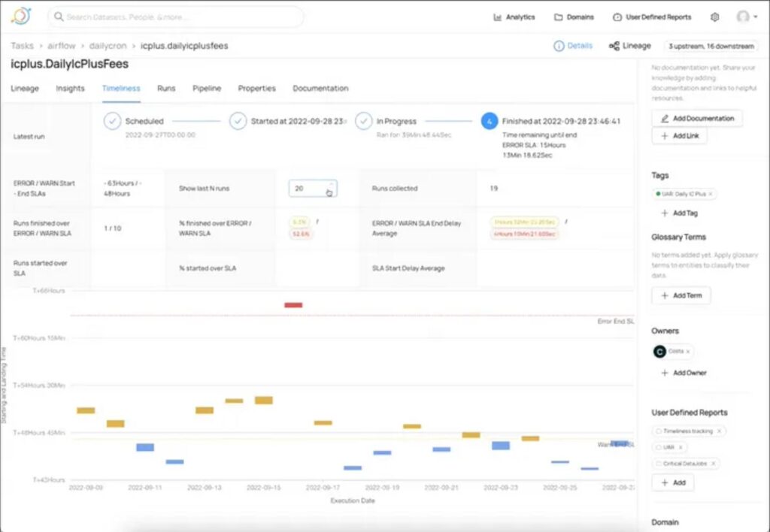Remove the Timeliness tracking report
This screenshot has width=770, height=532.
pos(720,431)
